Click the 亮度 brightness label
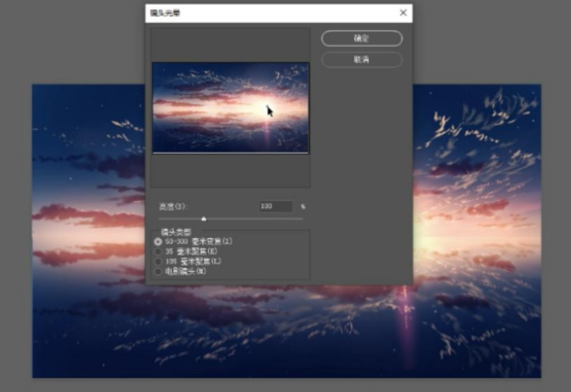The height and width of the screenshot is (392, 571). click(x=172, y=207)
